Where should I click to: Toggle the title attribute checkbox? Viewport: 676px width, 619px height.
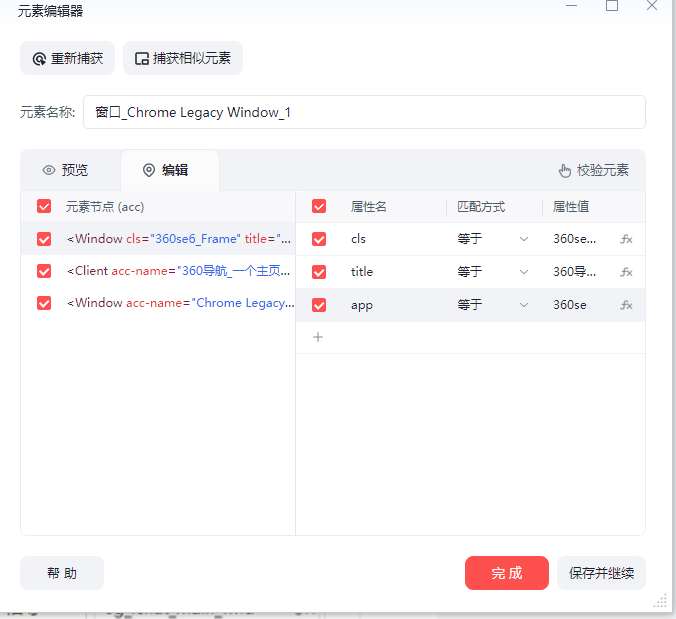[319, 272]
